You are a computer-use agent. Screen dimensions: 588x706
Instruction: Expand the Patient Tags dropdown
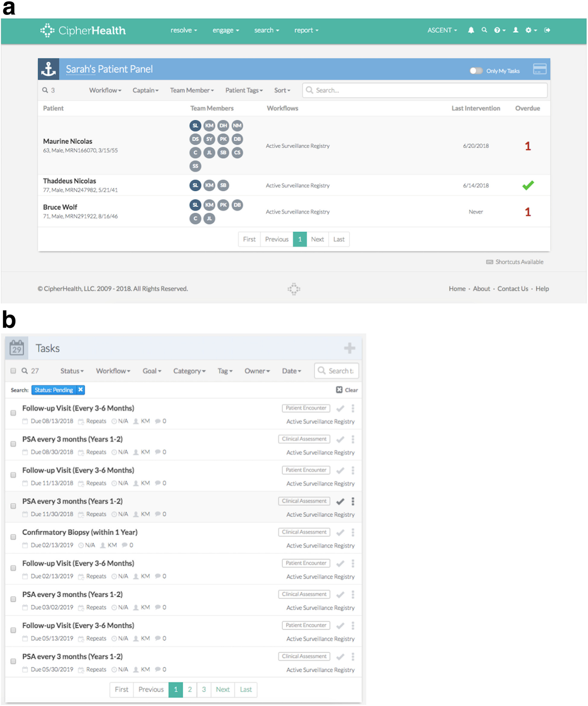coord(244,90)
